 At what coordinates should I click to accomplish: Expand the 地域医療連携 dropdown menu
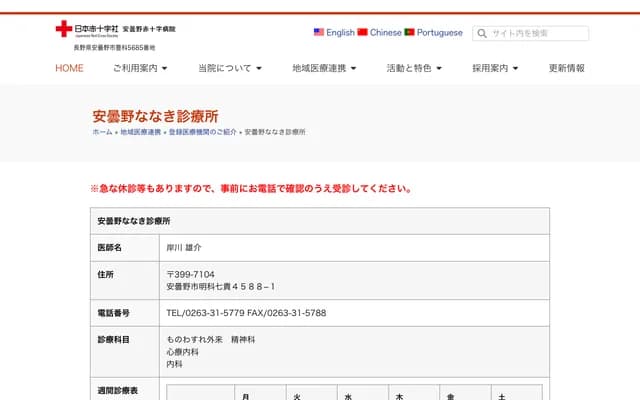324,69
